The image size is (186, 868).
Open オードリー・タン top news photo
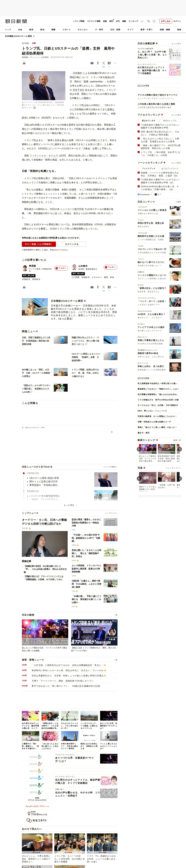(x=45, y=544)
